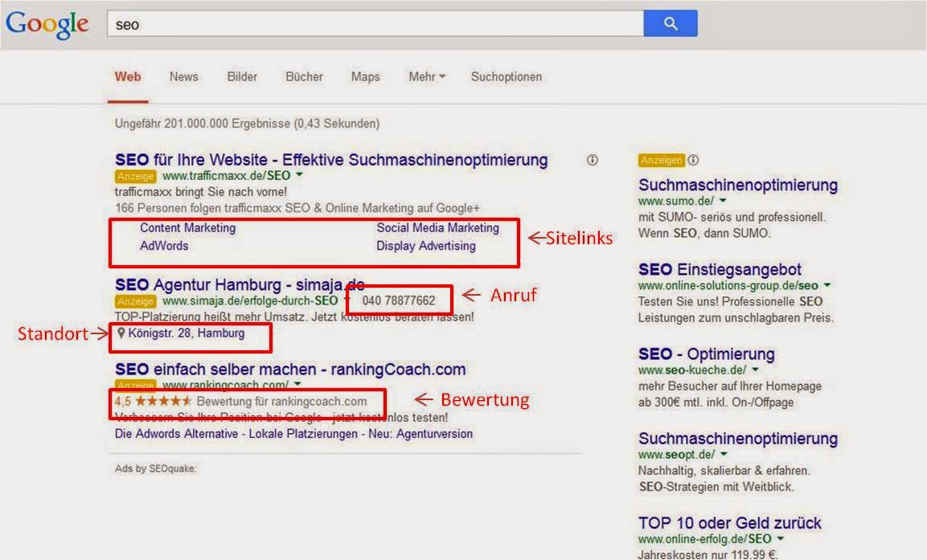The height and width of the screenshot is (560, 927).
Task: Expand the Mehr dropdown menu
Action: (427, 77)
